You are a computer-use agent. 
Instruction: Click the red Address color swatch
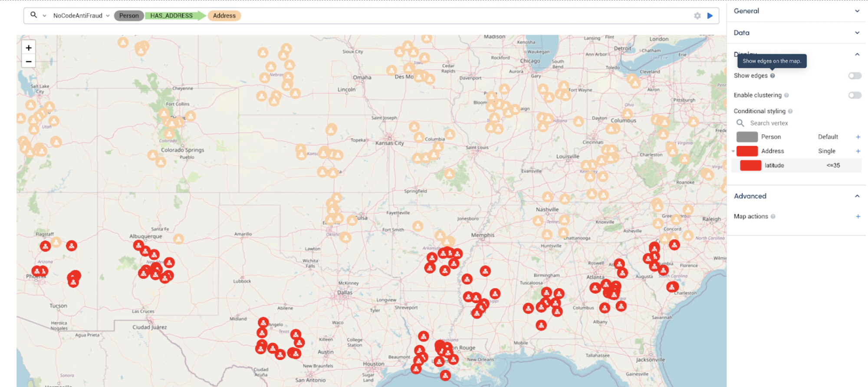click(747, 151)
